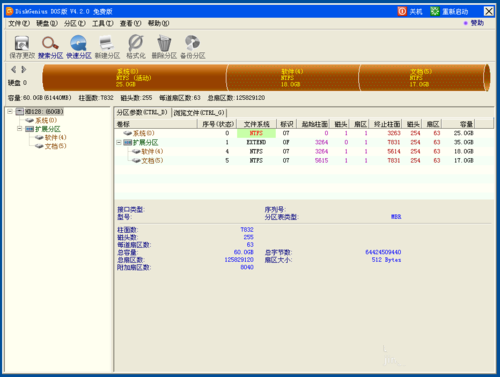Click the 文件系统 column header
500x377 pixels.
(x=257, y=124)
